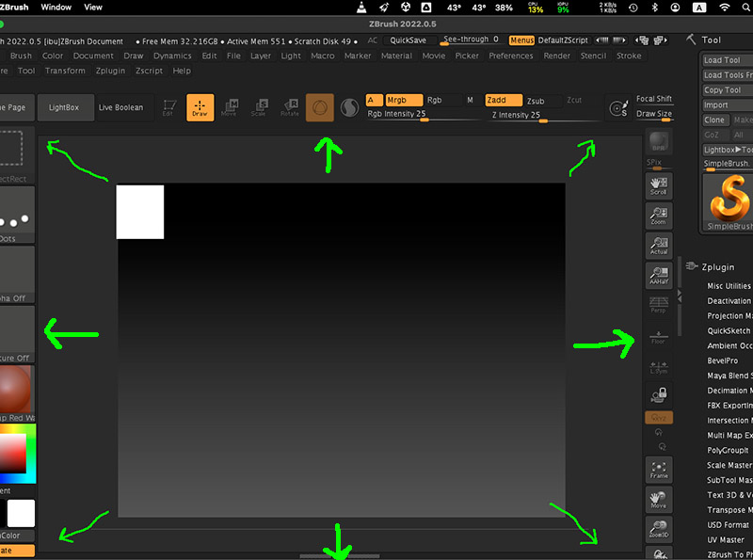753x560 pixels.
Task: Click the Edit mode icon
Action: [168, 107]
